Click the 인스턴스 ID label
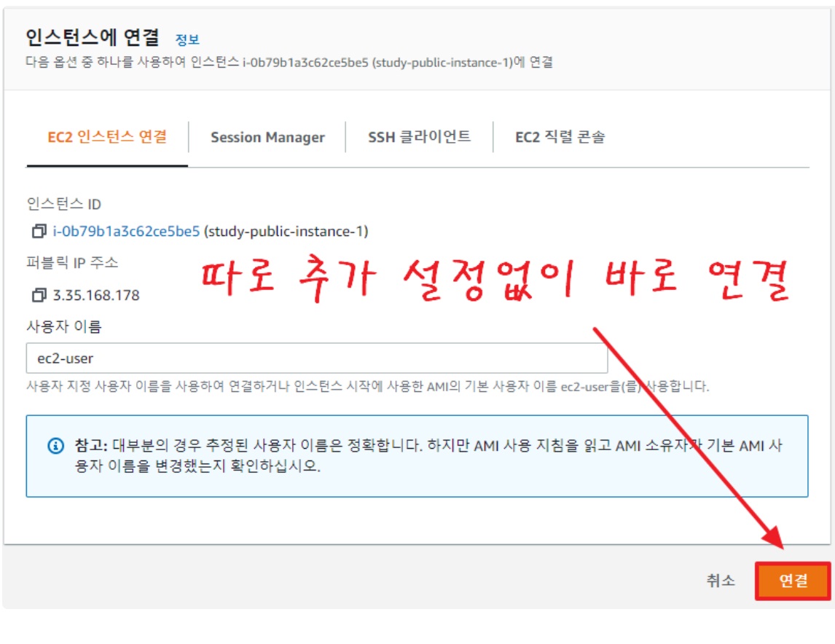835x644 pixels. tap(64, 204)
